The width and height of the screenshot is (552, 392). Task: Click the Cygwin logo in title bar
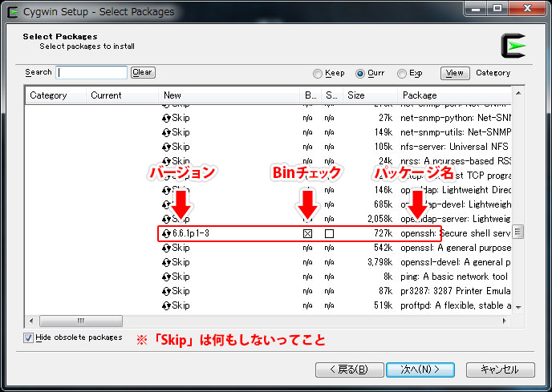[13, 12]
